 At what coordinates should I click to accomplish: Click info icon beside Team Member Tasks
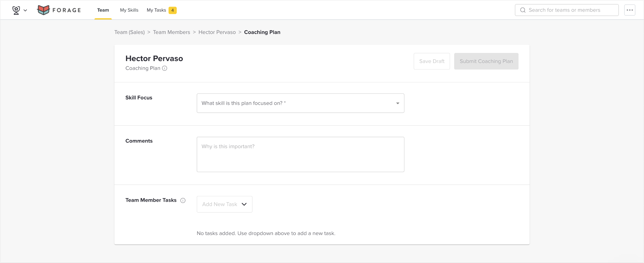(x=183, y=200)
